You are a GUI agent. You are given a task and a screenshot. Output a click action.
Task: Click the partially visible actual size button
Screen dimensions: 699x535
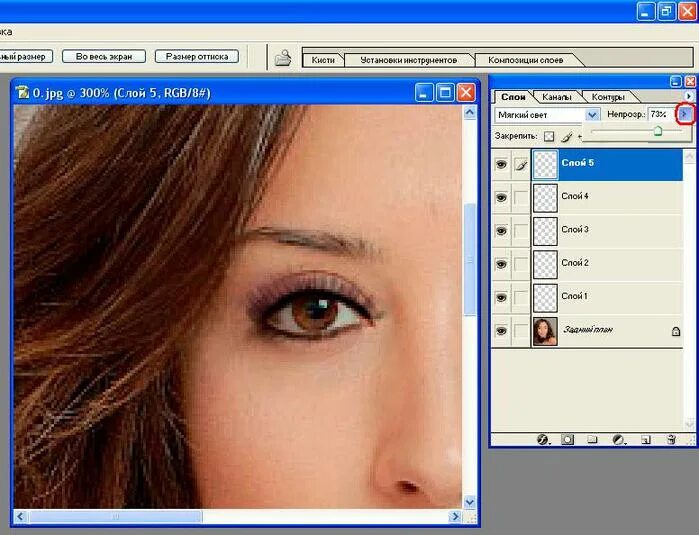point(26,57)
